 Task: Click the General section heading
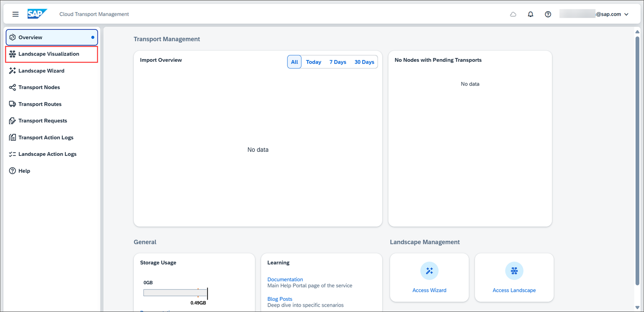[145, 242]
